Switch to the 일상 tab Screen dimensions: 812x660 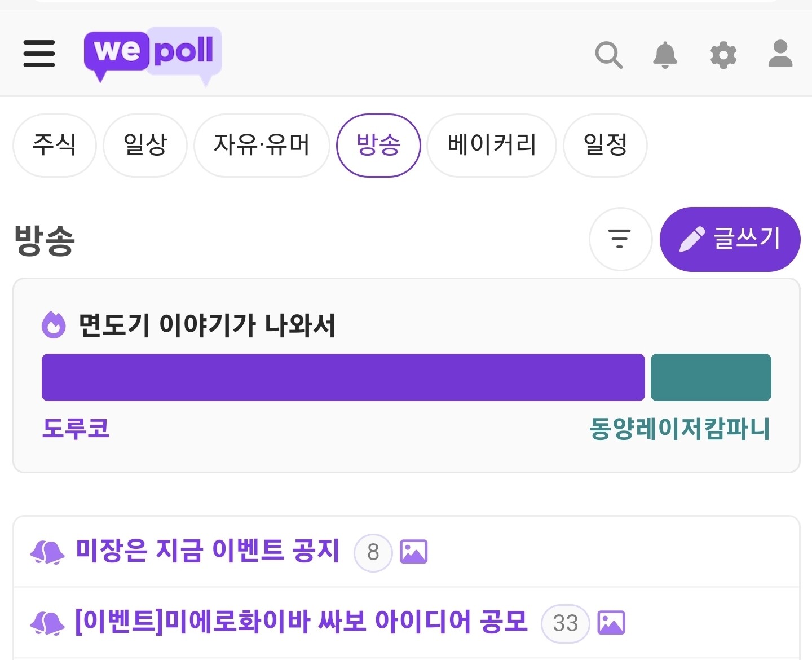(x=145, y=145)
